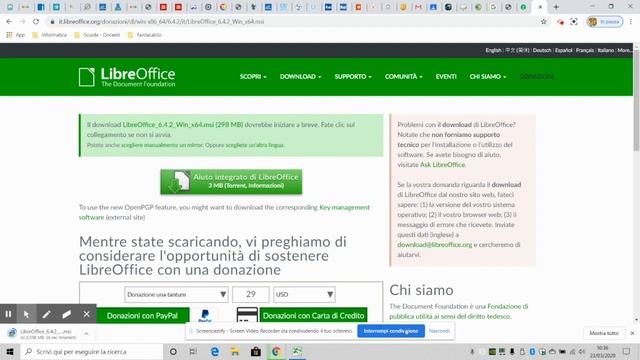Open Windows notification center icon

click(626, 351)
